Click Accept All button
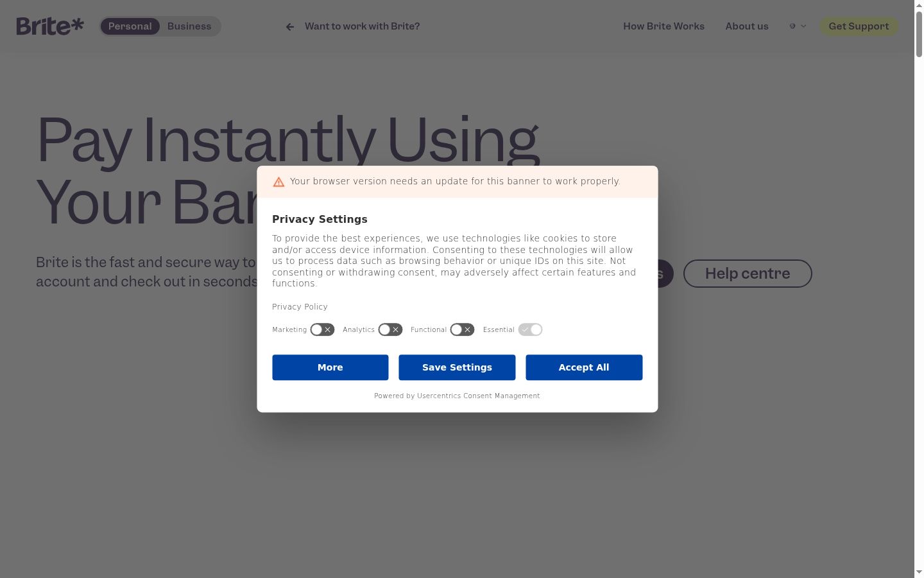 click(584, 367)
